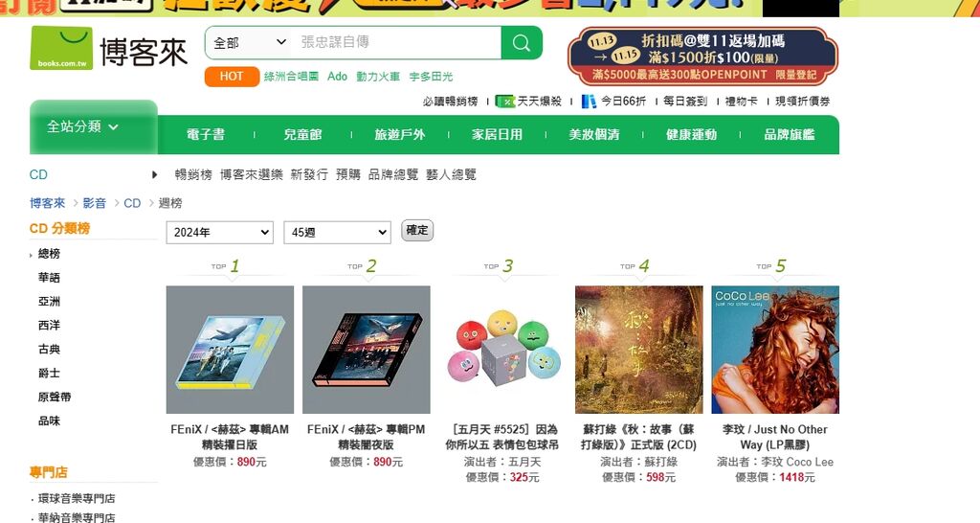This screenshot has height=523, width=980.
Task: Open the 五月天 表情包包球 product image
Action: [502, 350]
